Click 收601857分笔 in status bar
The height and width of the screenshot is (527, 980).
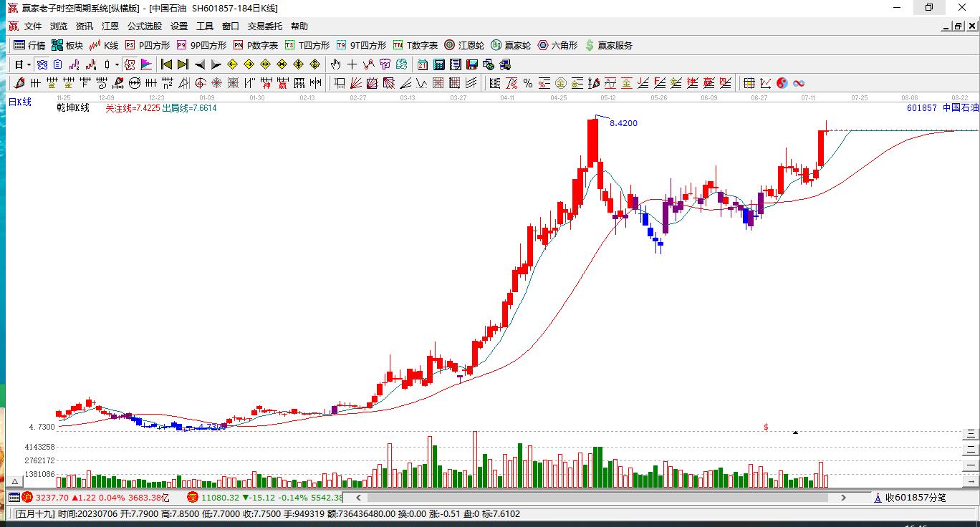[x=915, y=497]
